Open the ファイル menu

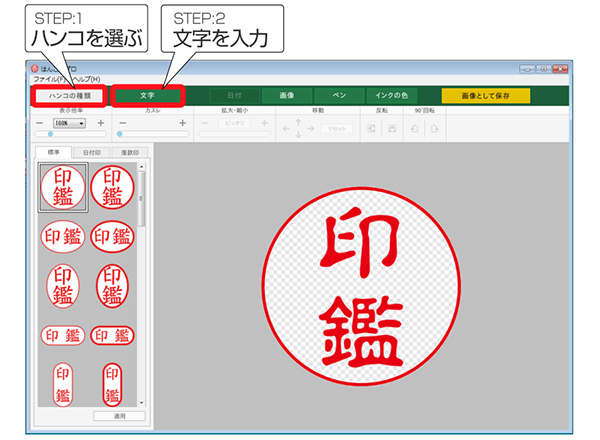pos(45,78)
